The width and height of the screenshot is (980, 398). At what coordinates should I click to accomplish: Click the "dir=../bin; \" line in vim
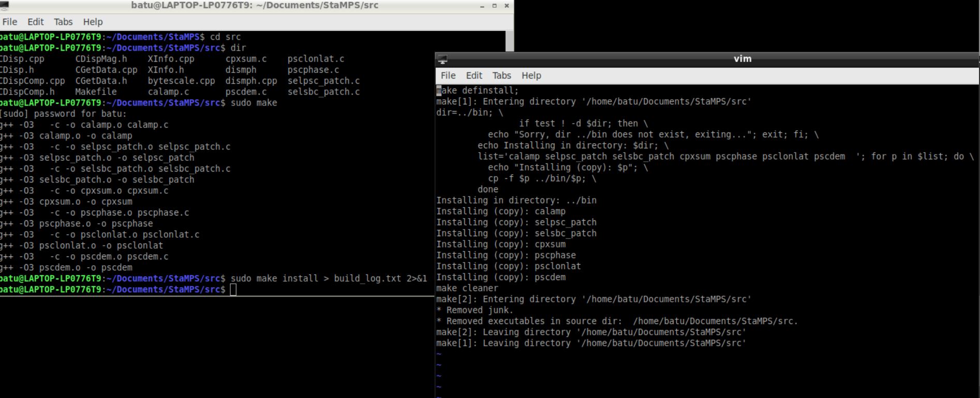[x=470, y=112]
